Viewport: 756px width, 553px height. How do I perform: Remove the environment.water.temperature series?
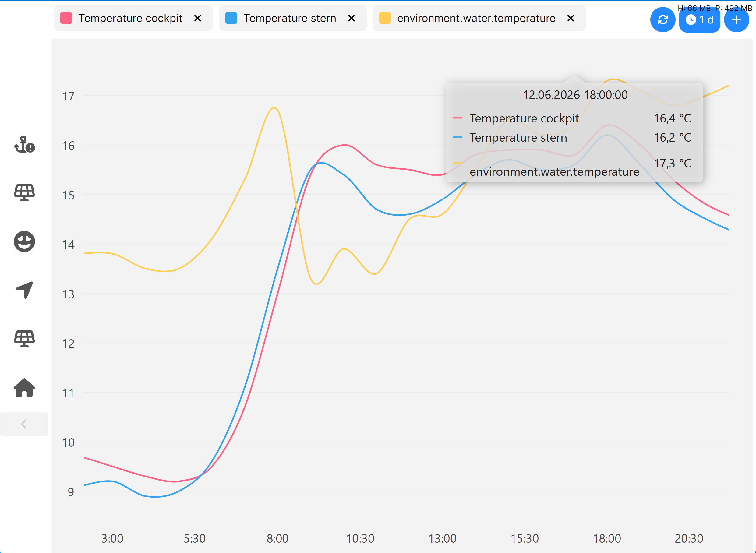[571, 18]
